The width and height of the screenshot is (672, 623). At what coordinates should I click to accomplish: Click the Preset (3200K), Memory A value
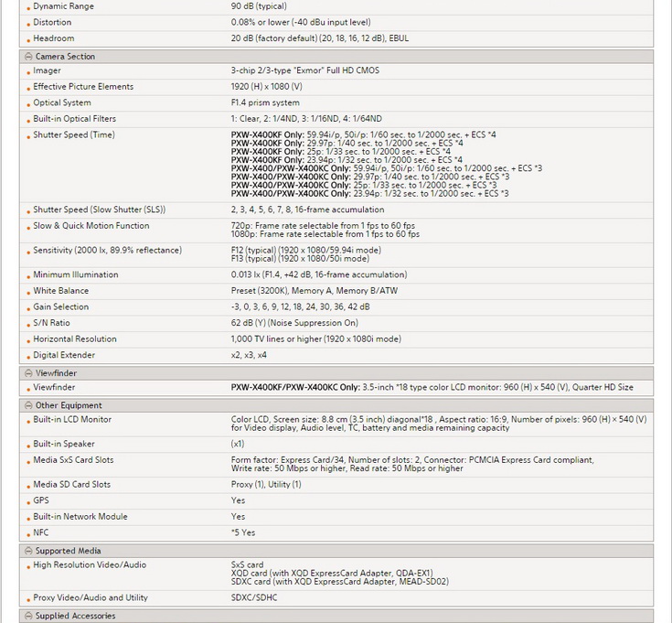[x=315, y=291]
